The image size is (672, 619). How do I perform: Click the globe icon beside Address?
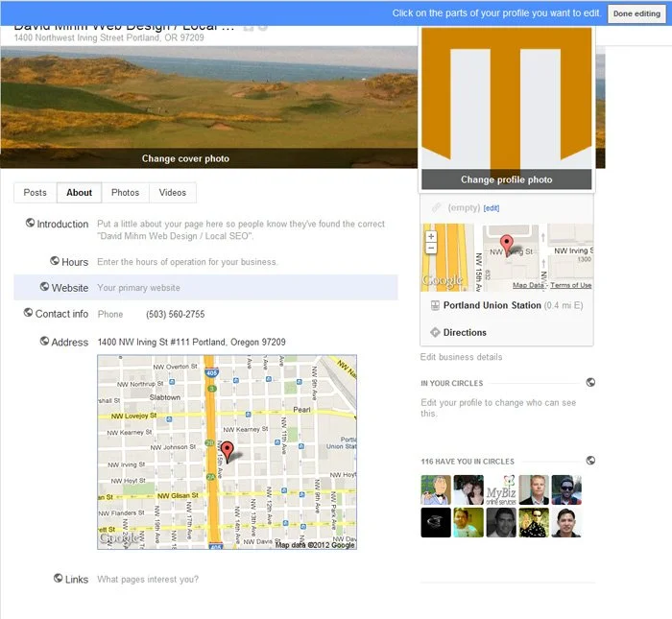44,341
